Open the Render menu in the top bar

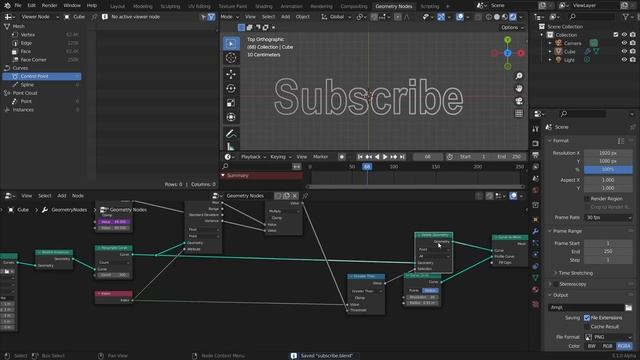[x=49, y=5]
